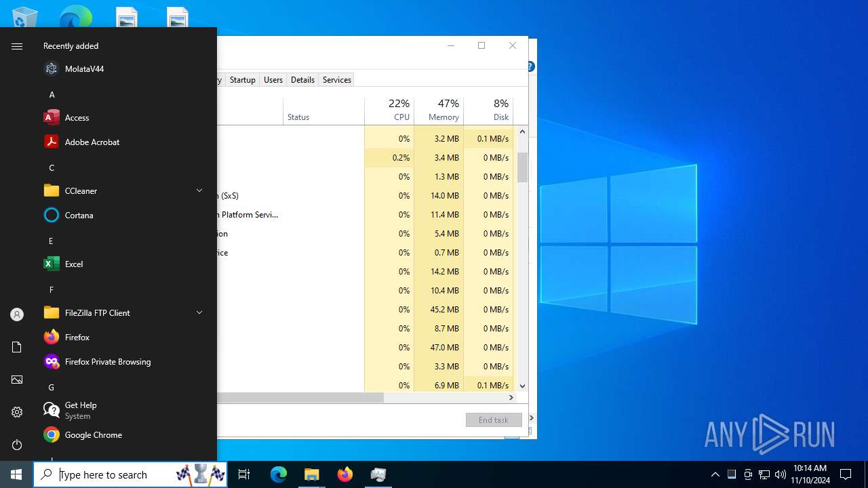
Task: Select Task Manager taskbar button
Action: click(378, 474)
